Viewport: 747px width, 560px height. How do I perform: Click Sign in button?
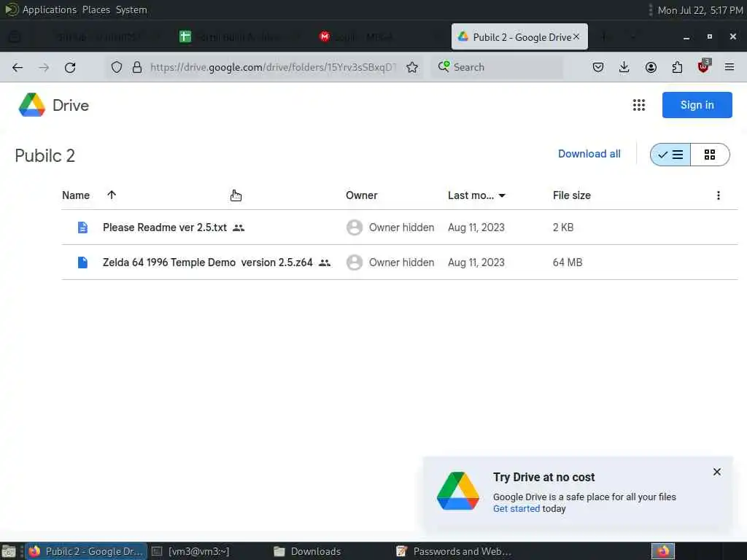coord(697,105)
